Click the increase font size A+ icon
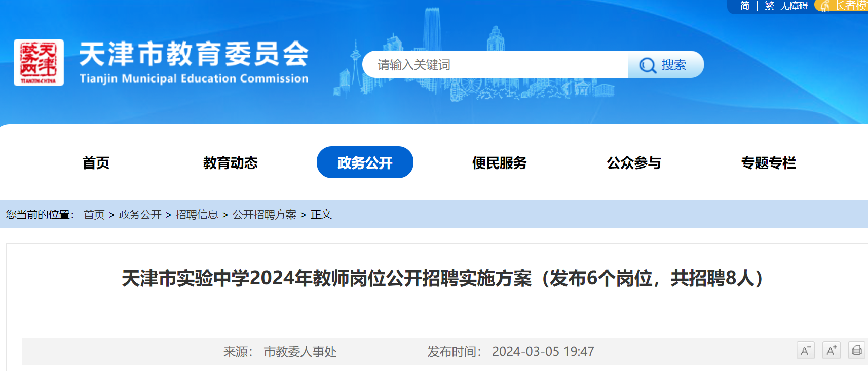 tap(831, 350)
